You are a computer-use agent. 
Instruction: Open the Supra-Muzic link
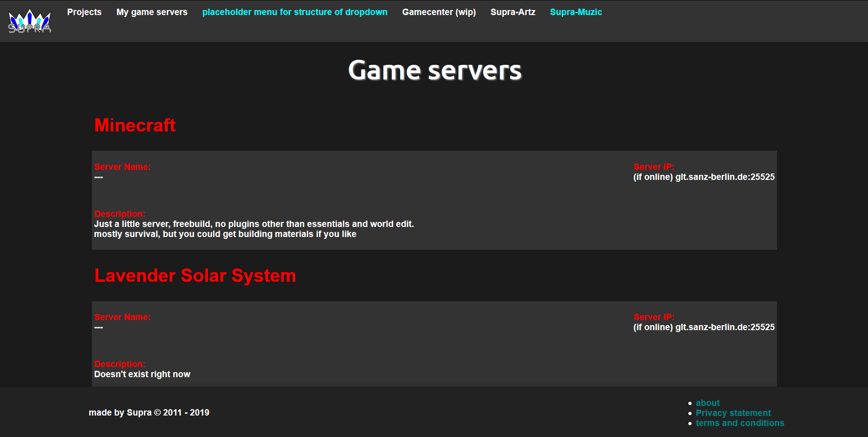575,12
